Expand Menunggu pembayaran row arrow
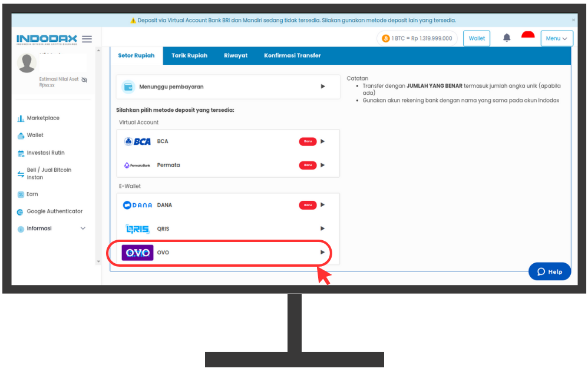This screenshot has height=368, width=588. pos(323,87)
